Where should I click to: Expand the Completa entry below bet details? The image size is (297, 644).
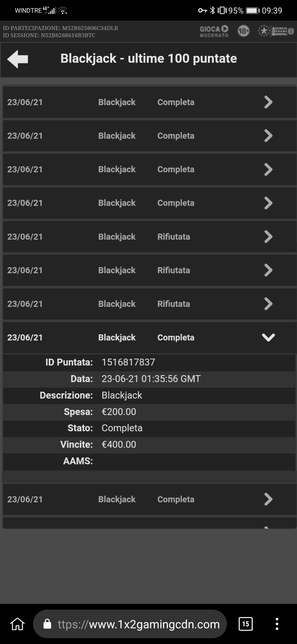[150, 499]
